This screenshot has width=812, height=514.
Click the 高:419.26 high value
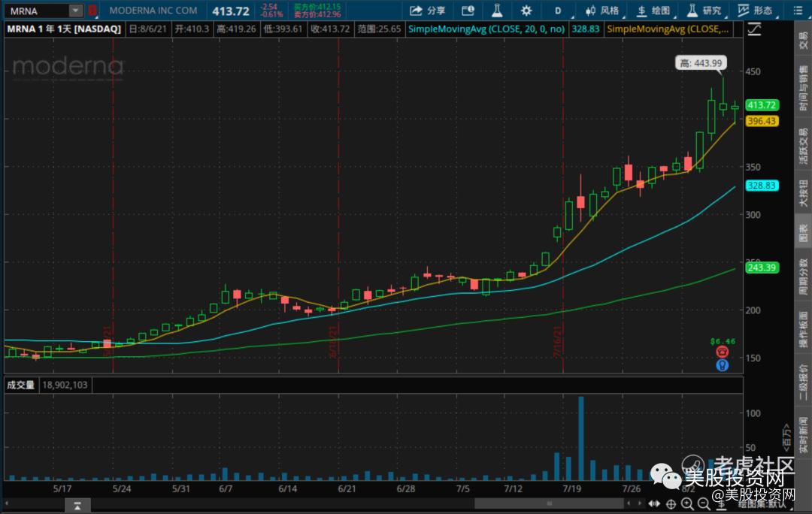pos(236,29)
